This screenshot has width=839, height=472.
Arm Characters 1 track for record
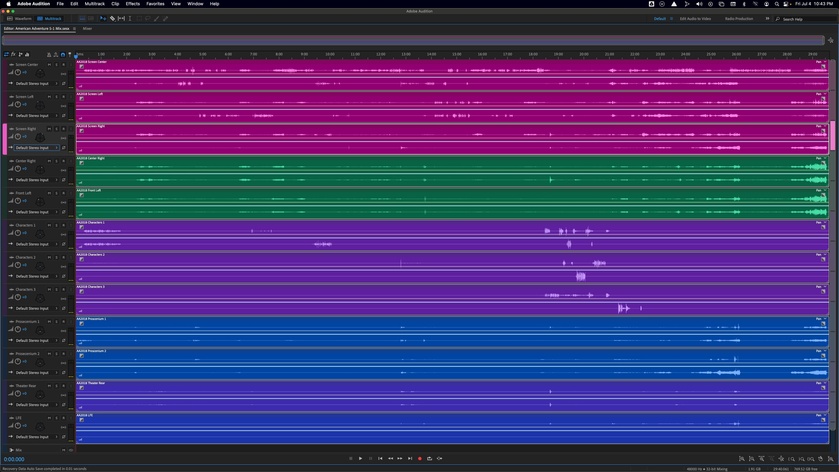pyautogui.click(x=64, y=225)
